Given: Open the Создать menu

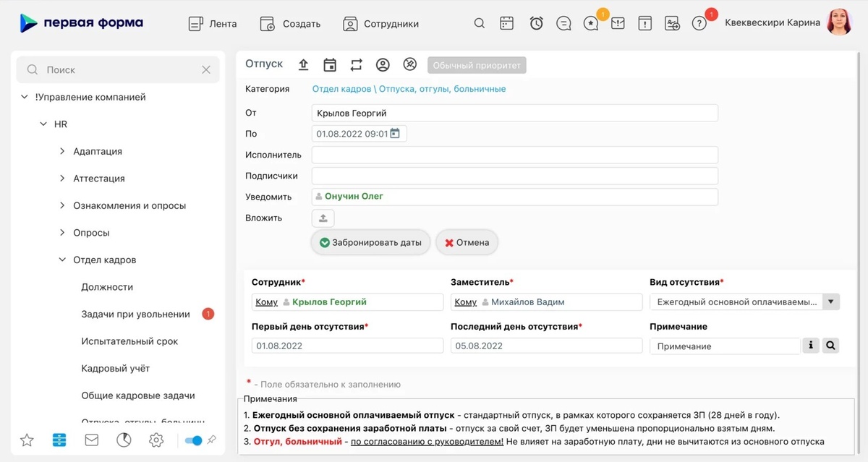Looking at the screenshot, I should (x=290, y=23).
